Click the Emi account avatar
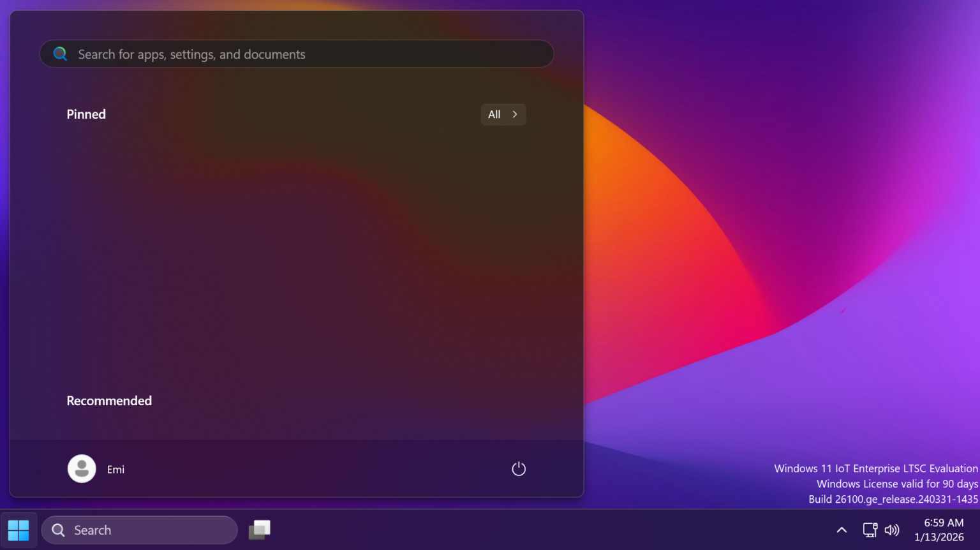980x550 pixels. (82, 468)
